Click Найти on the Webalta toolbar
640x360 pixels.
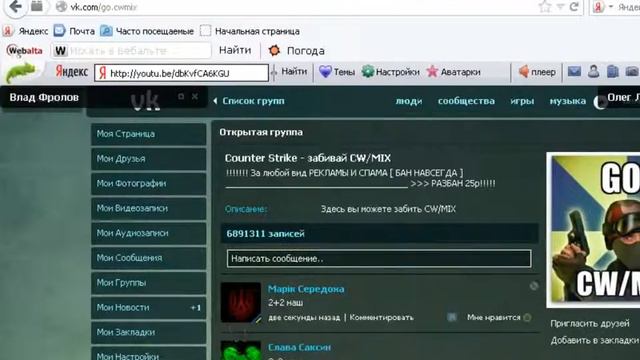(235, 50)
